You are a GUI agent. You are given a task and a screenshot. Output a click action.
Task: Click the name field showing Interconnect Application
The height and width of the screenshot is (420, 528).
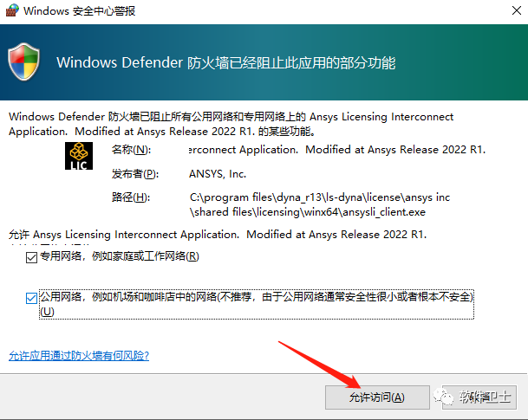(337, 149)
